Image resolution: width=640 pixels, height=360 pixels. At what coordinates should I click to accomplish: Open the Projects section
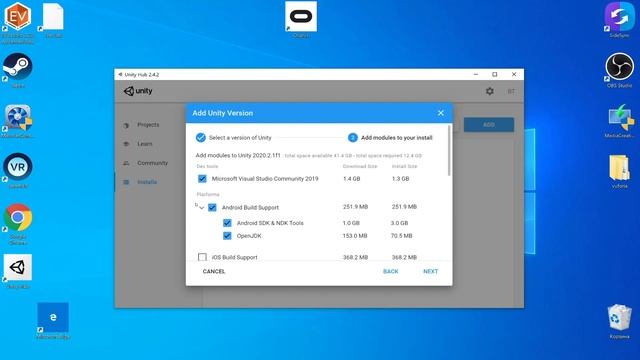[148, 125]
